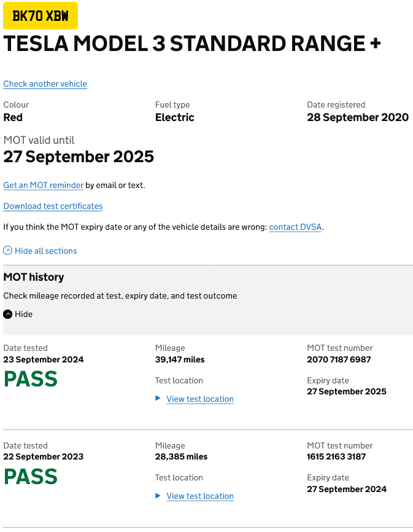Click the 39,147 miles mileage value
Image resolution: width=413 pixels, height=532 pixels.
[x=180, y=359]
